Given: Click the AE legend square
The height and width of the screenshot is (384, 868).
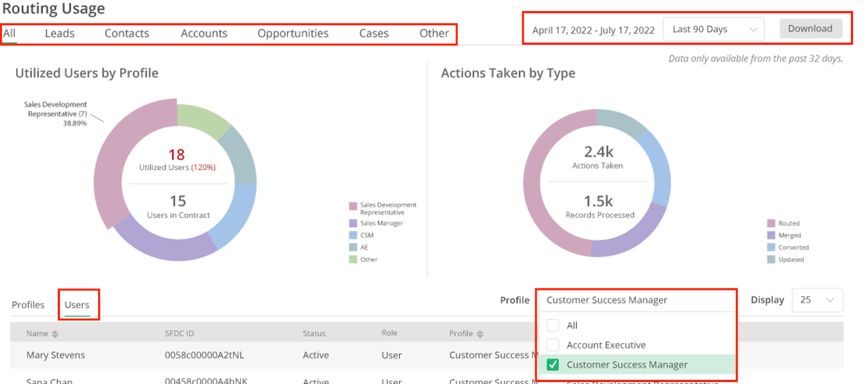Looking at the screenshot, I should (353, 247).
